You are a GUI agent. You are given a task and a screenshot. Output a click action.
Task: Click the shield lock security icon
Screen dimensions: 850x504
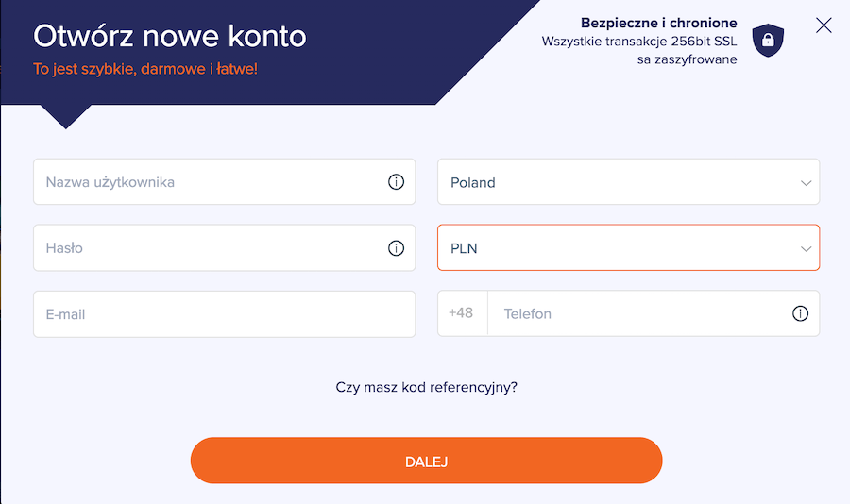pyautogui.click(x=768, y=40)
